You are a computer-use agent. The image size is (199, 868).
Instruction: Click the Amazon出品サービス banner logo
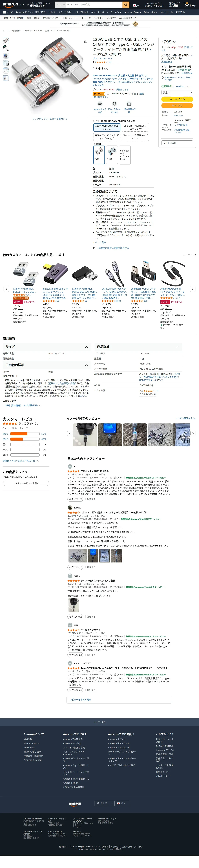69,24
